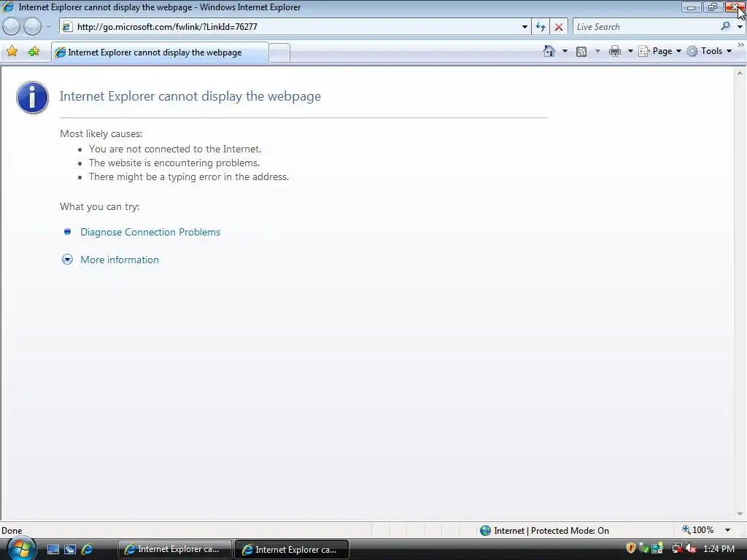This screenshot has width=747, height=560.
Task: Click Diagnose Connection Problems link
Action: click(150, 232)
